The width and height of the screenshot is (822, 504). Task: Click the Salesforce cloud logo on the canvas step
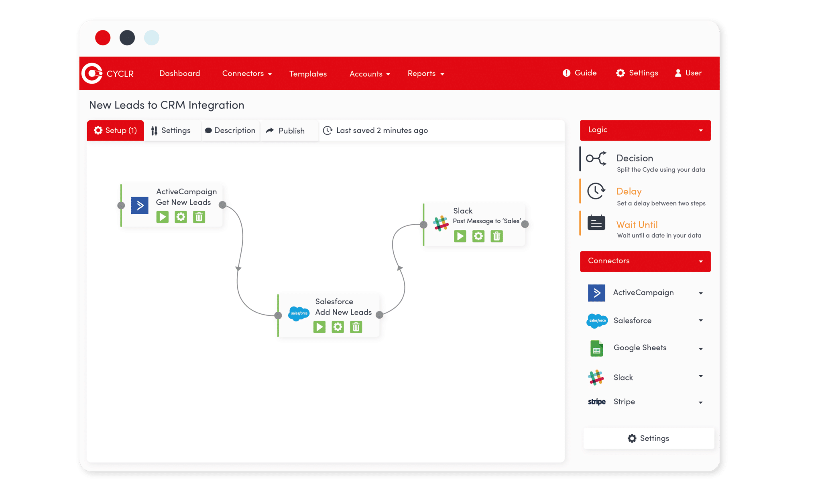tap(299, 313)
